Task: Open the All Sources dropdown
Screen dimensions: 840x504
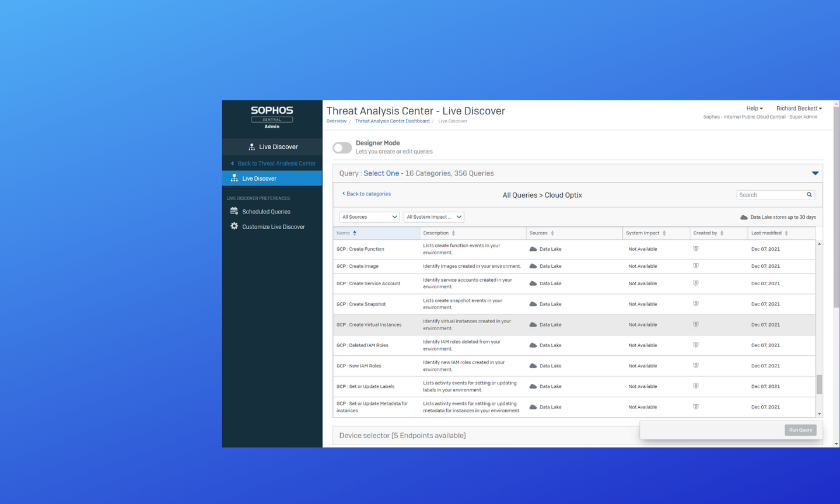Action: coord(369,216)
